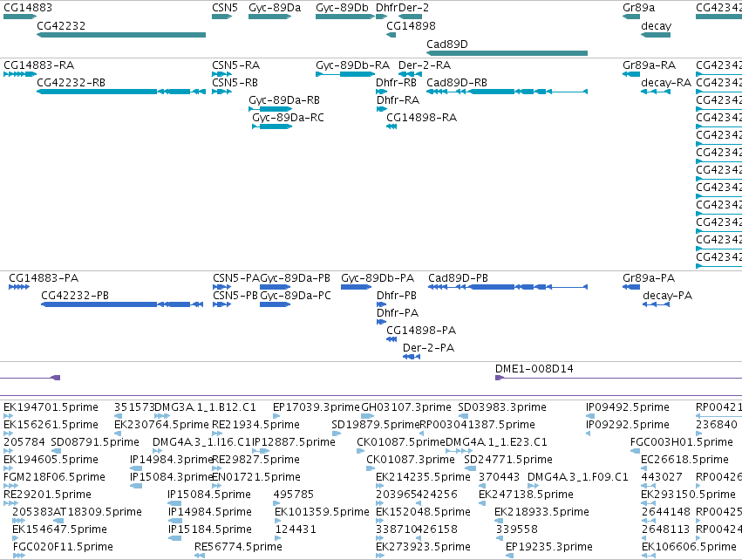Open transcript Gyc-89Da-RB
Viewport: 742px width, 560px height.
[284, 100]
